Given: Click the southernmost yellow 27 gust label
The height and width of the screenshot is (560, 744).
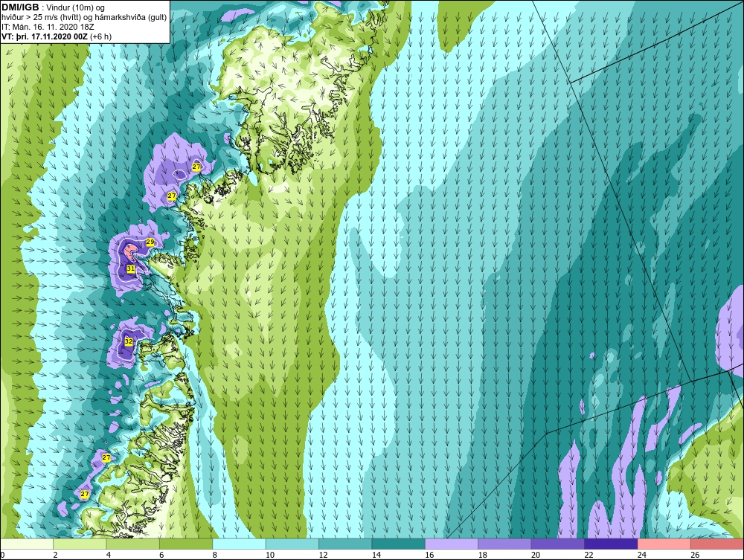Looking at the screenshot, I should coord(85,494).
